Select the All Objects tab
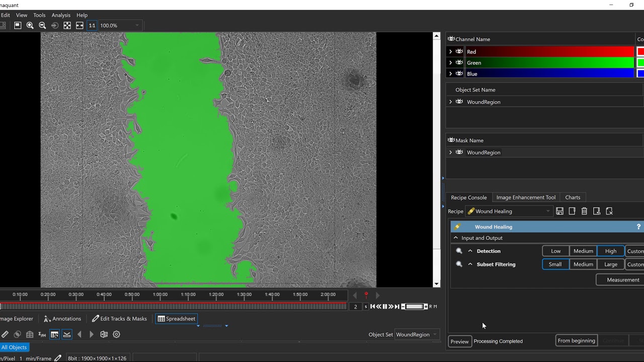 (14, 347)
